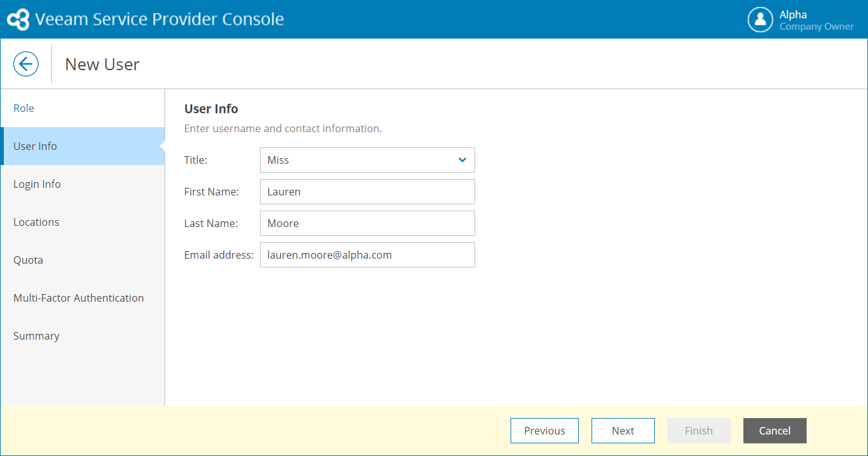Screen dimensions: 868x456
Task: Click the Veeam logo icon
Action: (x=18, y=20)
